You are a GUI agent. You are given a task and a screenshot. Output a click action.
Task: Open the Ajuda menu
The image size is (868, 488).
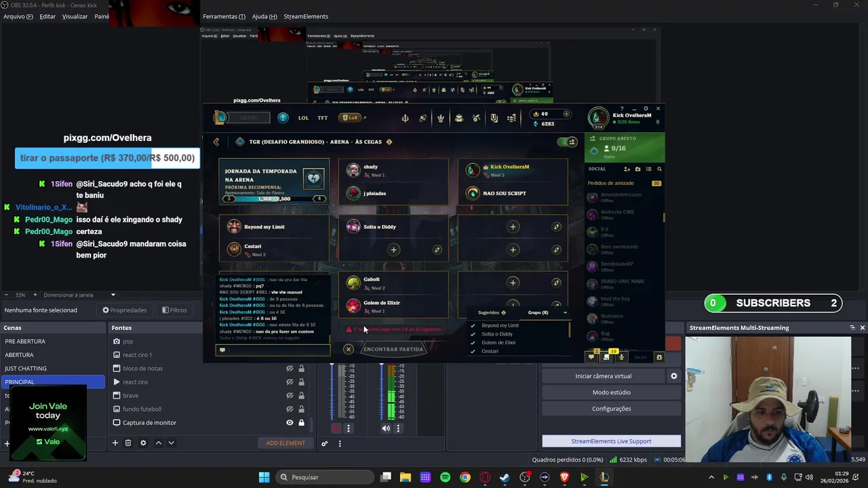(x=264, y=16)
